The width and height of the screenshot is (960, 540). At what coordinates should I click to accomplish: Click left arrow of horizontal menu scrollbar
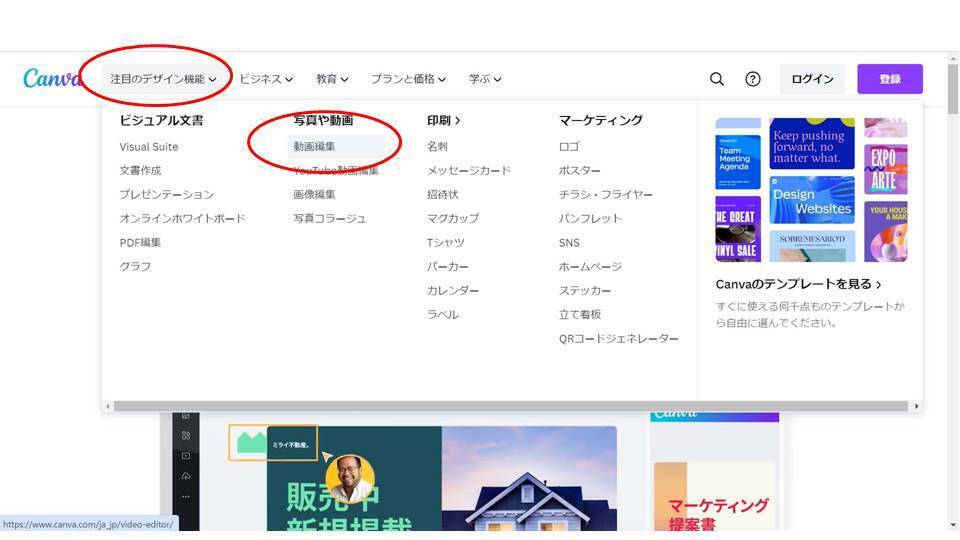point(108,406)
